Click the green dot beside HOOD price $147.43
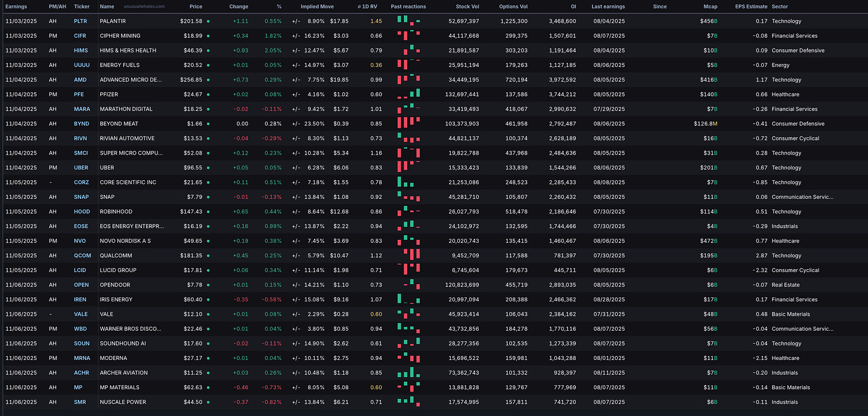The width and height of the screenshot is (868, 416). [x=208, y=212]
